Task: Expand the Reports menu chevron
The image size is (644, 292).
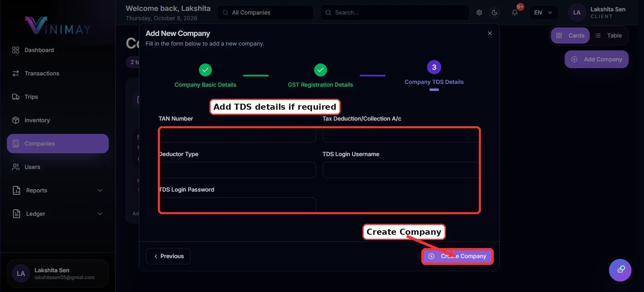Action: click(100, 190)
